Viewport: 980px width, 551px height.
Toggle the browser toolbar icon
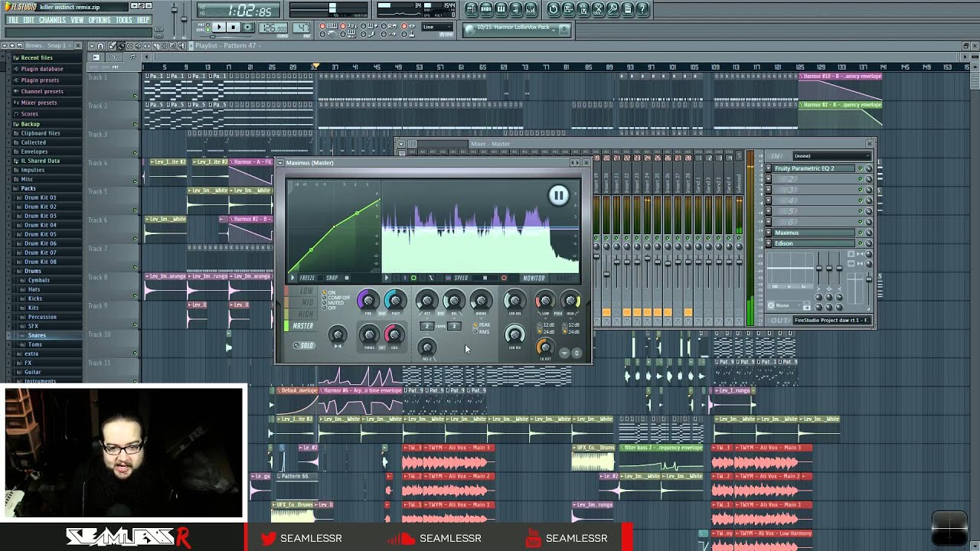[515, 9]
